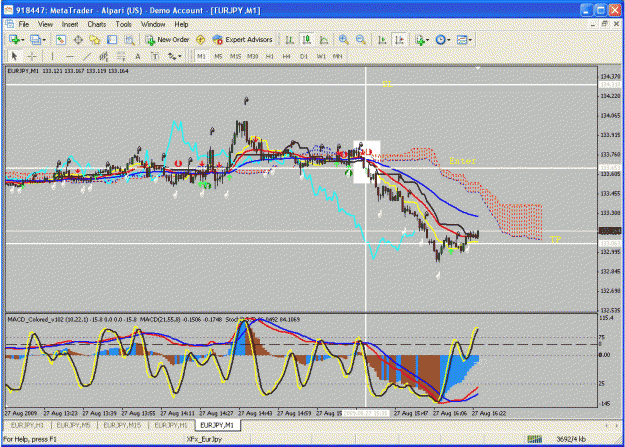625x447 pixels.
Task: Select the vertical line drawing tool
Action: [52, 56]
